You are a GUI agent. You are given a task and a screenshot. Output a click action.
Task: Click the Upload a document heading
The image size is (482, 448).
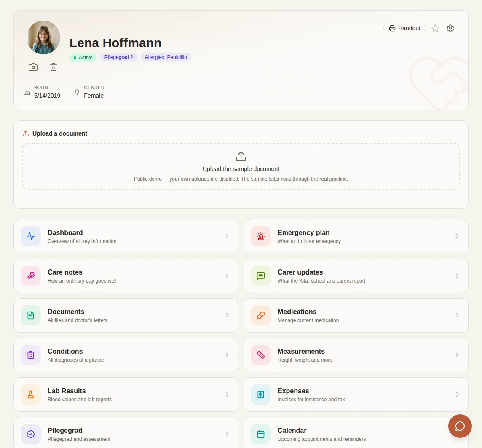pos(60,133)
